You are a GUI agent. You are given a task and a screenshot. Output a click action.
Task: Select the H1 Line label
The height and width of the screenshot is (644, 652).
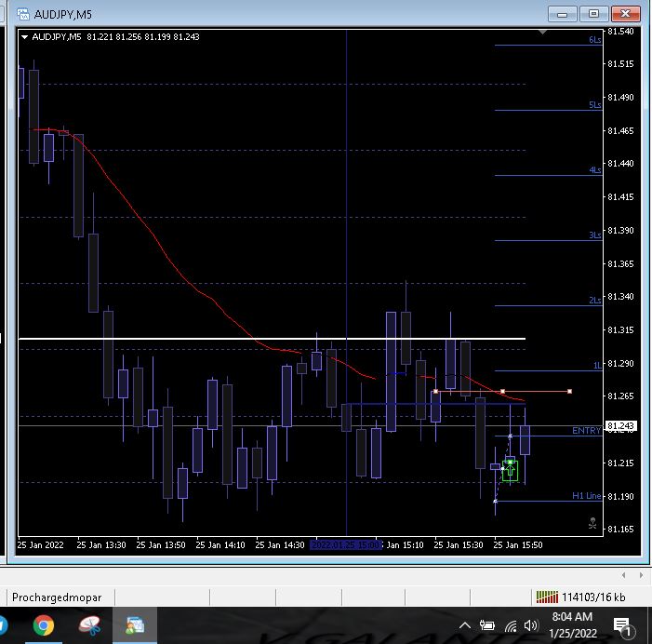coord(586,495)
